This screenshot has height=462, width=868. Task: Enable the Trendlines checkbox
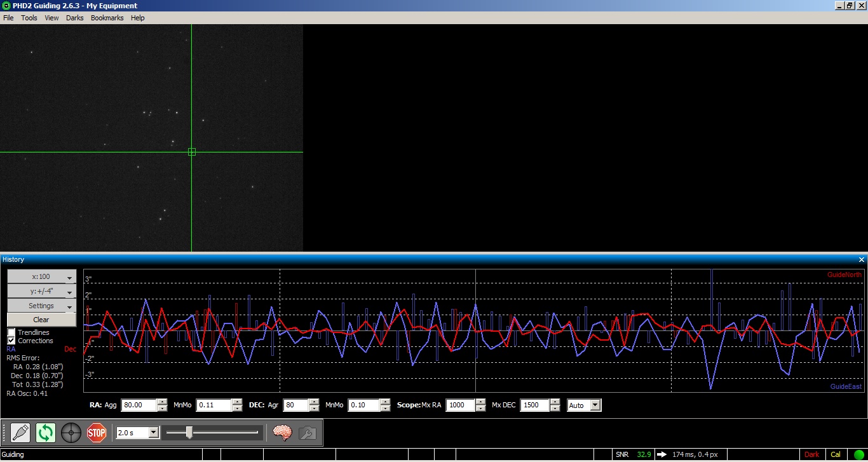11,332
